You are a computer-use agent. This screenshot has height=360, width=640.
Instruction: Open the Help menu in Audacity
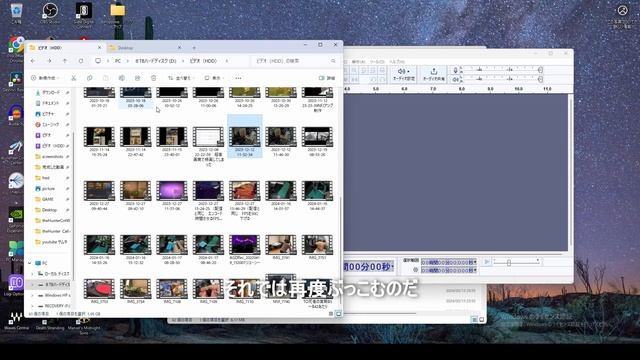(x=396, y=62)
